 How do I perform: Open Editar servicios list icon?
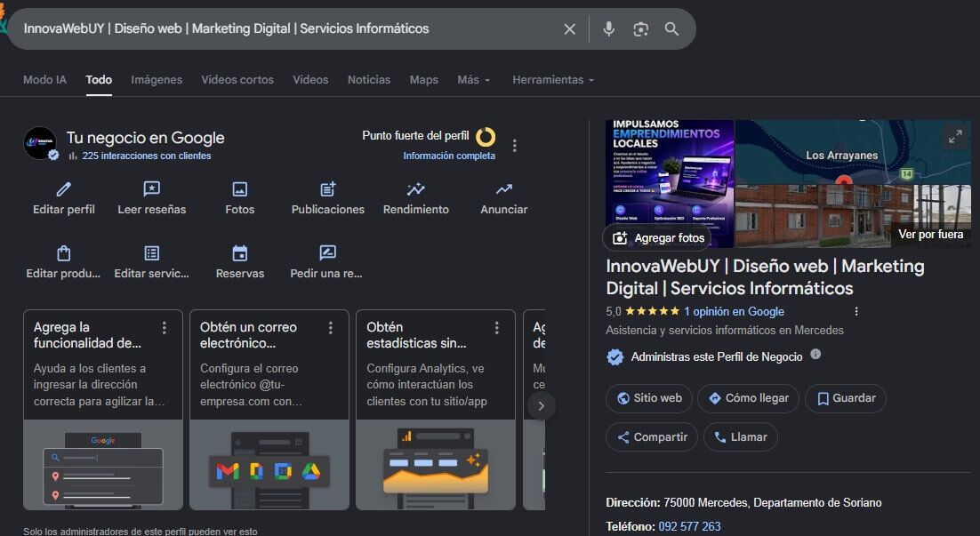tap(152, 253)
